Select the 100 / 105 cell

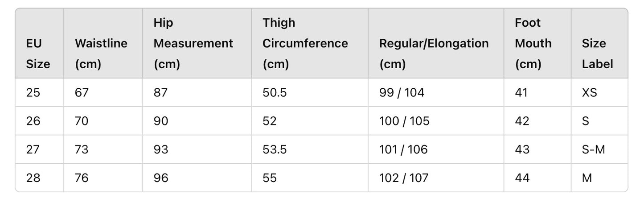pyautogui.click(x=436, y=121)
